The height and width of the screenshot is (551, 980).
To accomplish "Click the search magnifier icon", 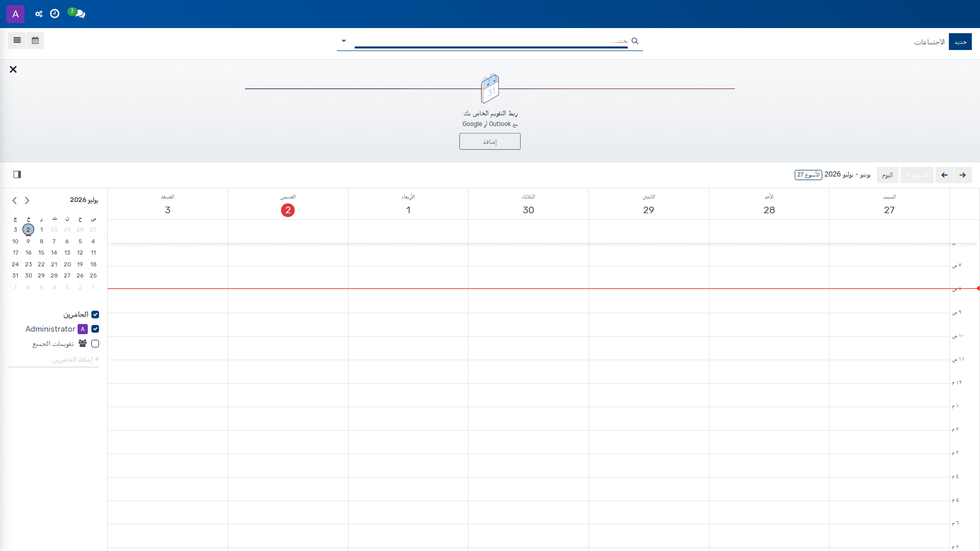I will pos(635,41).
